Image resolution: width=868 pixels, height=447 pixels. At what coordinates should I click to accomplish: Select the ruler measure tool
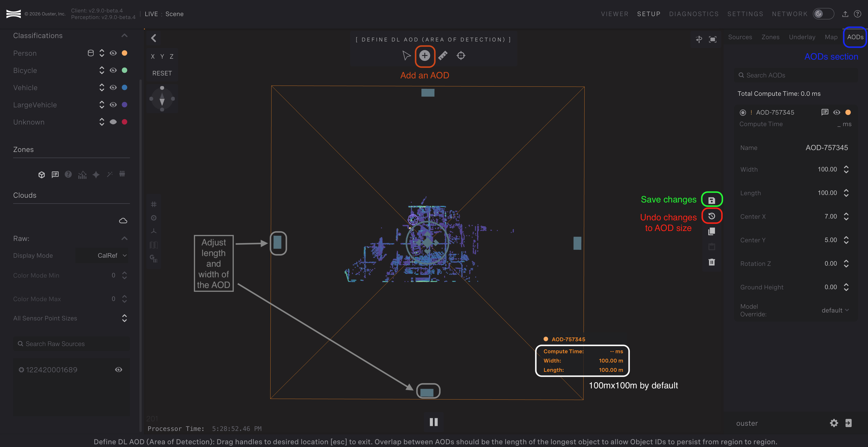(x=443, y=56)
